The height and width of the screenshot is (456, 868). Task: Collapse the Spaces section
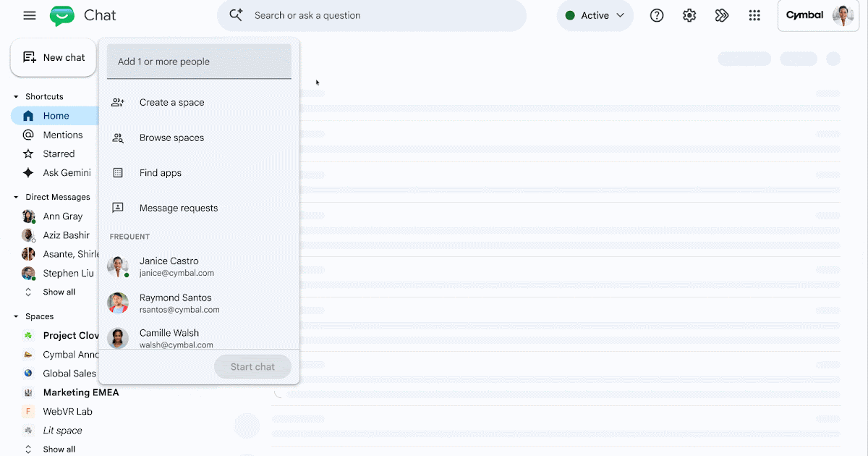tap(16, 316)
